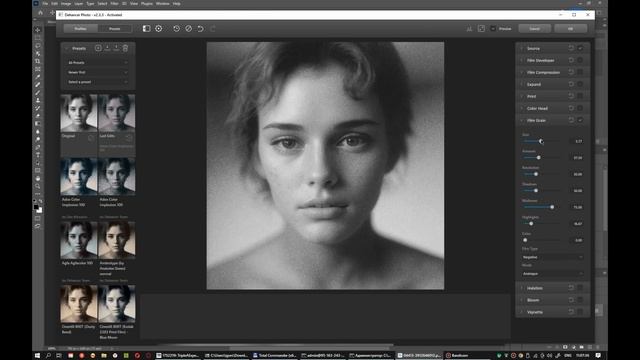Expand the Halation section
Screen dimensions: 640x360
pos(522,288)
